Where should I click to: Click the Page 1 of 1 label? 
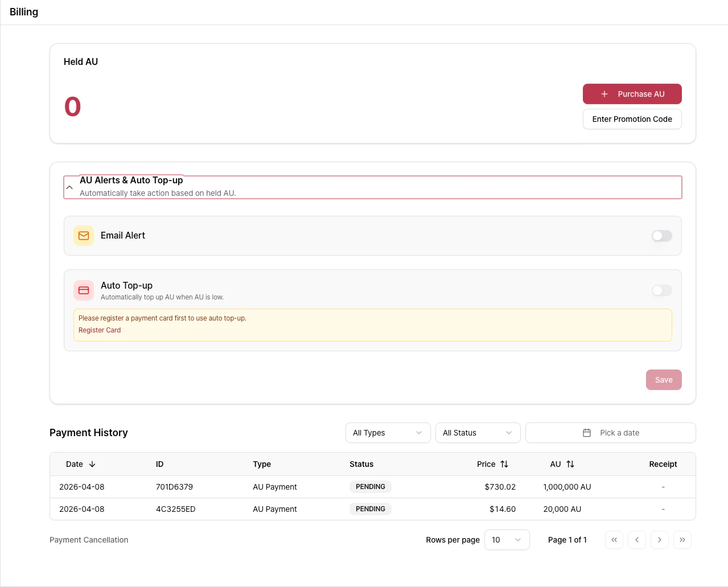pos(567,540)
